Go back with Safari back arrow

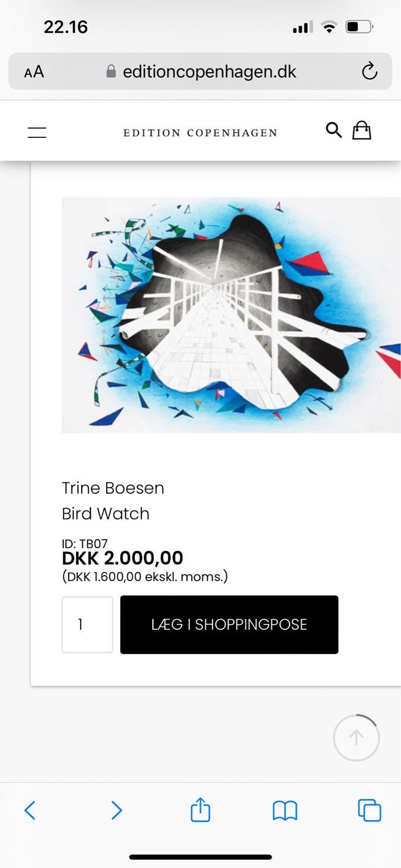pyautogui.click(x=30, y=810)
